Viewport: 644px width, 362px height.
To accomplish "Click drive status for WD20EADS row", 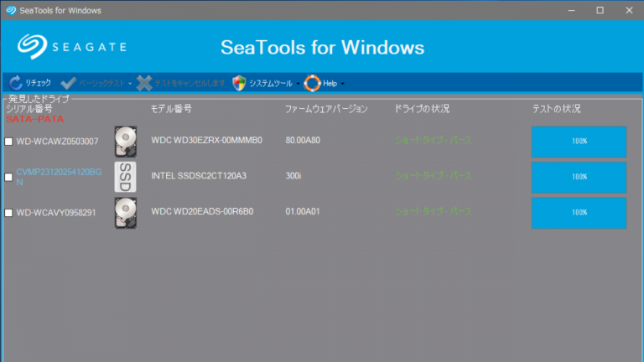I will click(434, 212).
